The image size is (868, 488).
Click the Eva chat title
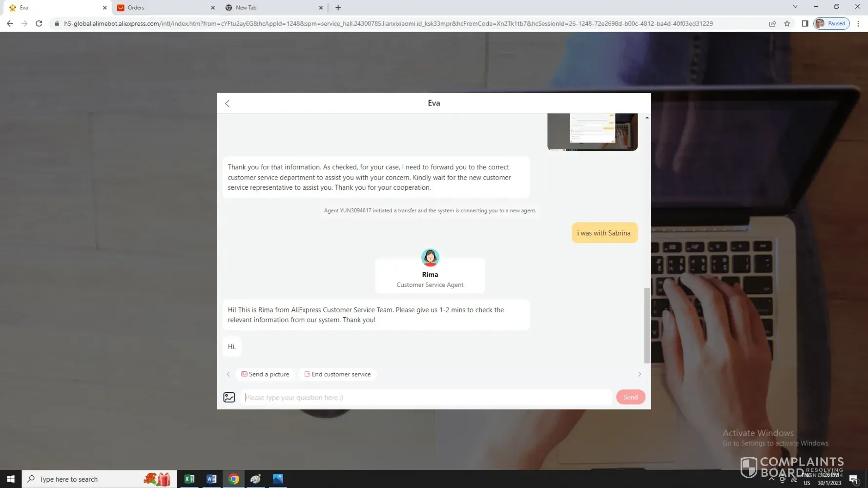pyautogui.click(x=434, y=103)
